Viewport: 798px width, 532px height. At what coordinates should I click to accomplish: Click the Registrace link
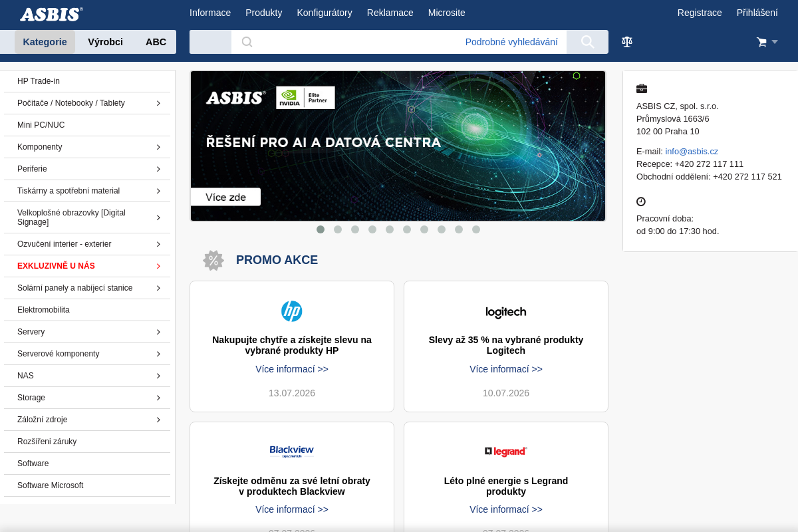click(x=700, y=13)
